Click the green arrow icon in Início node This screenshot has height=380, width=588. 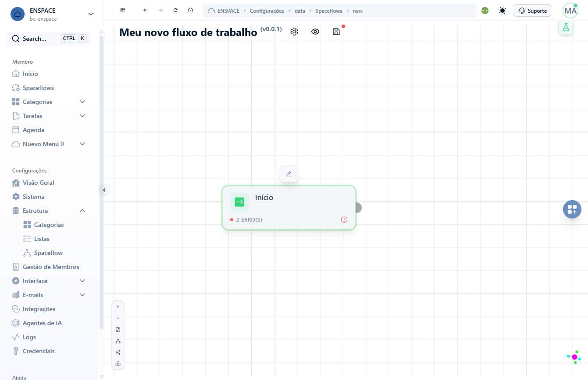coord(239,202)
